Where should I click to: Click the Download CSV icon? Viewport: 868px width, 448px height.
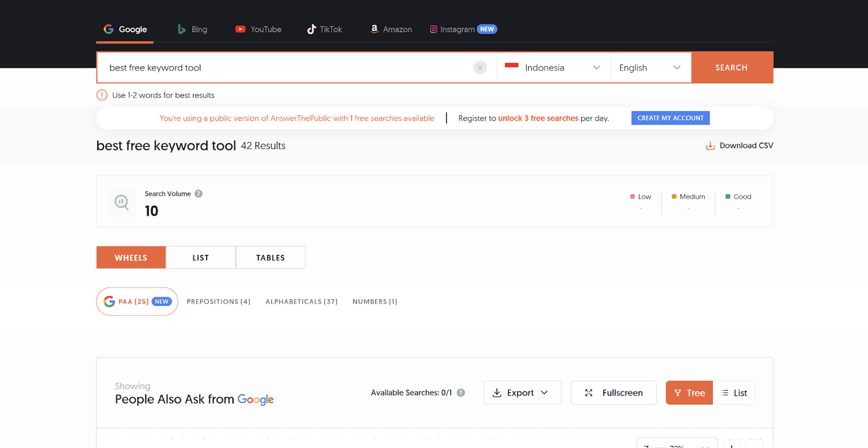[710, 146]
